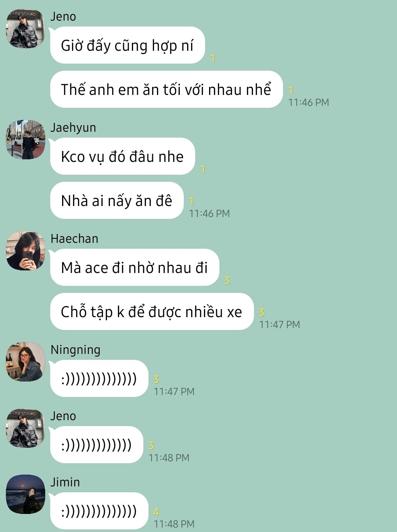Tap Ningning's profile avatar
The height and width of the screenshot is (532, 397).
(x=25, y=362)
